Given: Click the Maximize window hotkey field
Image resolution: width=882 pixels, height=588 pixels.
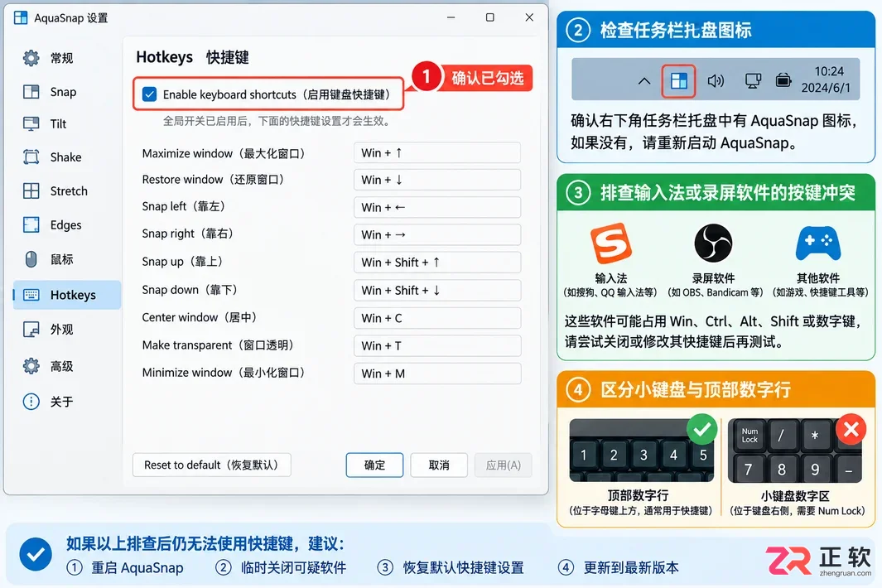Looking at the screenshot, I should [x=437, y=152].
